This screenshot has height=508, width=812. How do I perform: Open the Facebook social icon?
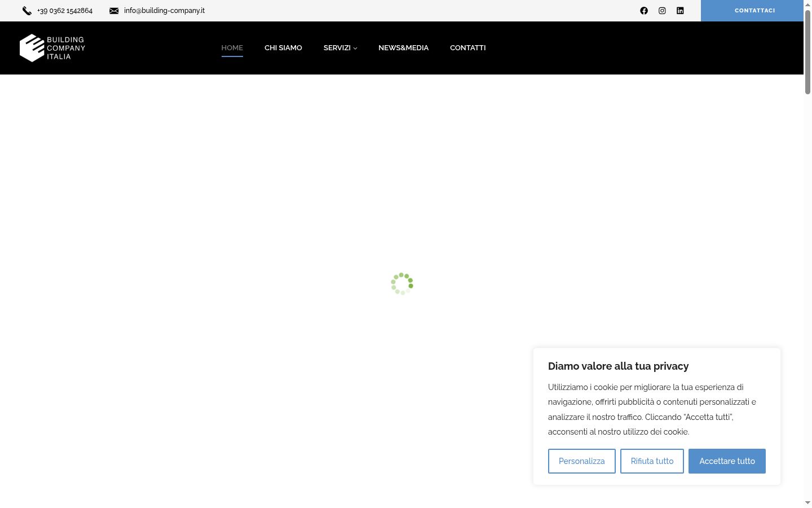(644, 11)
